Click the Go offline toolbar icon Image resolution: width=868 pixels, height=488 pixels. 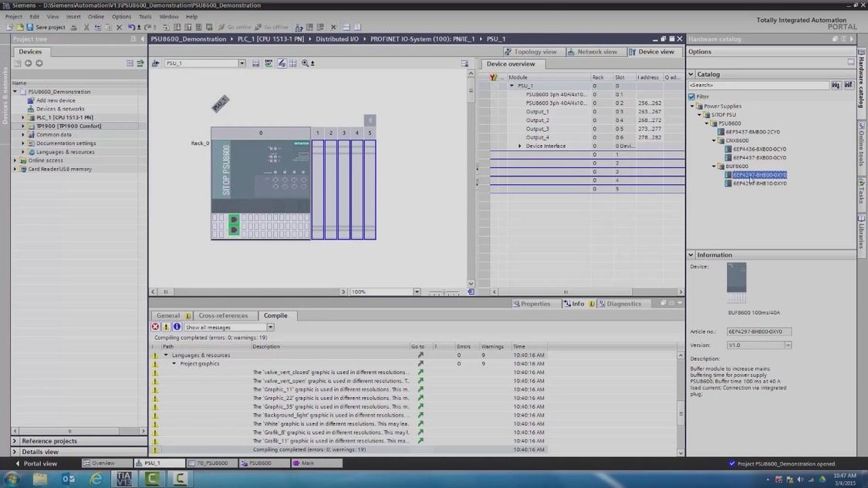(x=258, y=27)
